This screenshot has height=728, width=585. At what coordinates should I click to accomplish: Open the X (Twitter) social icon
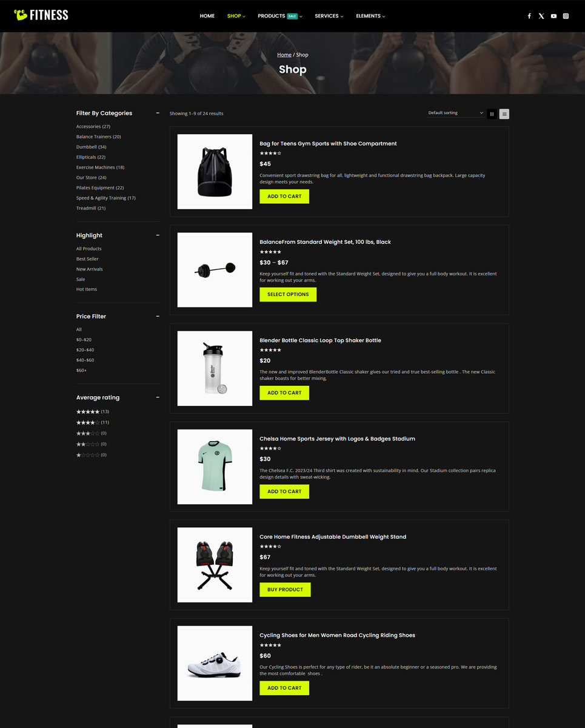(x=541, y=16)
